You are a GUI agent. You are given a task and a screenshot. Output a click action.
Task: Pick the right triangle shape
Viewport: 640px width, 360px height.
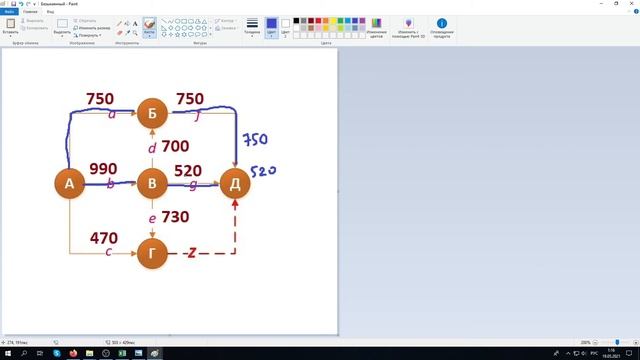tap(164, 28)
